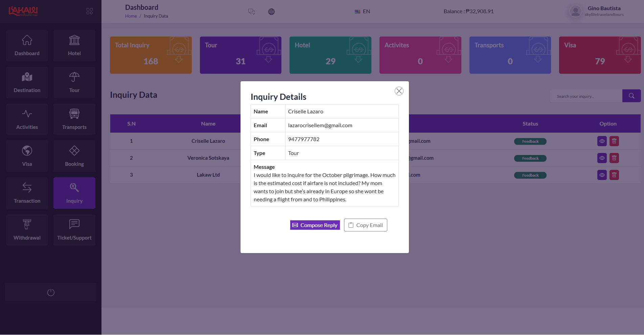Open the Withdrawal sidebar tile
Image resolution: width=644 pixels, height=335 pixels.
pos(27,230)
